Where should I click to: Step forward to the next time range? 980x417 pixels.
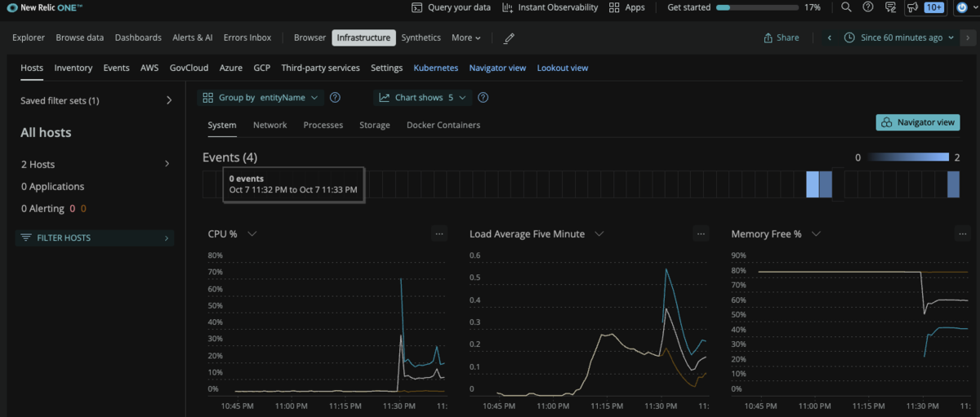(x=969, y=38)
